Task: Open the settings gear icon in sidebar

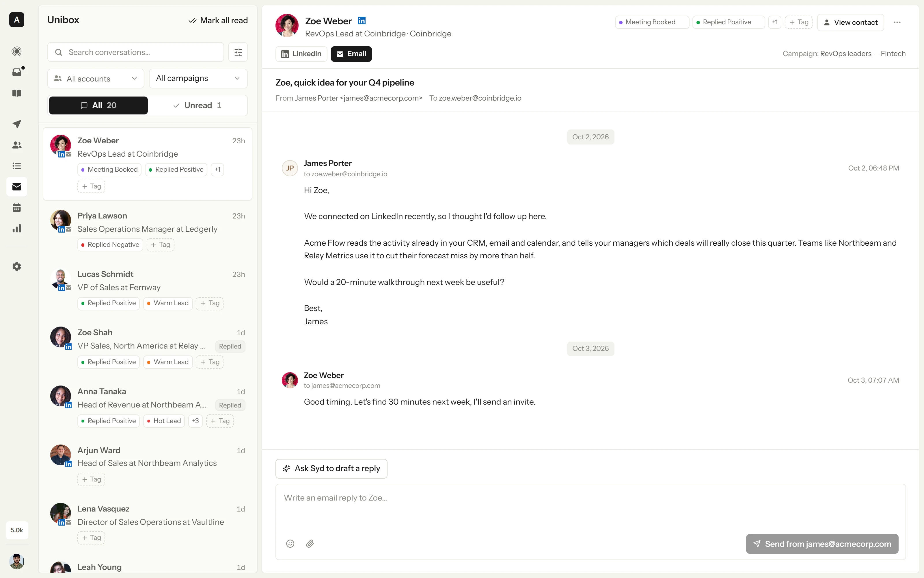Action: pyautogui.click(x=16, y=266)
